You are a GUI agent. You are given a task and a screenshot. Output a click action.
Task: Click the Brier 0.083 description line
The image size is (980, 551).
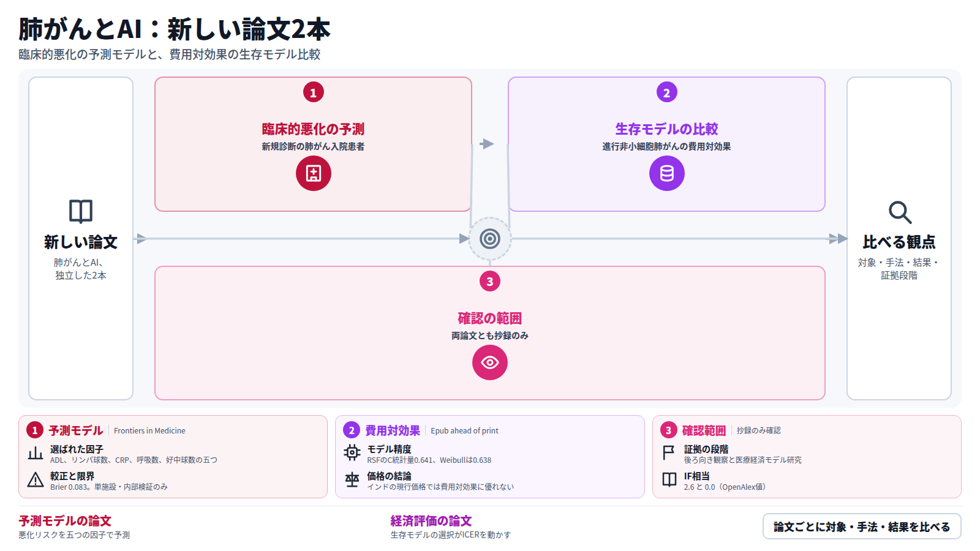[109, 487]
